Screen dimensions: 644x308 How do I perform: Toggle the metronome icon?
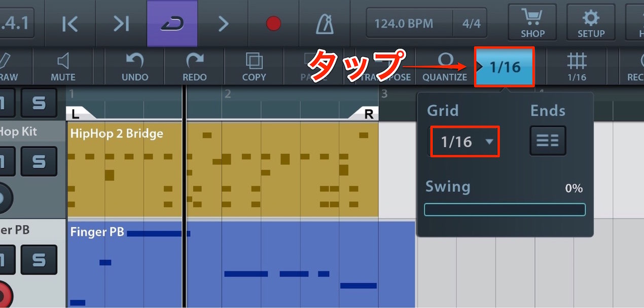click(x=324, y=23)
